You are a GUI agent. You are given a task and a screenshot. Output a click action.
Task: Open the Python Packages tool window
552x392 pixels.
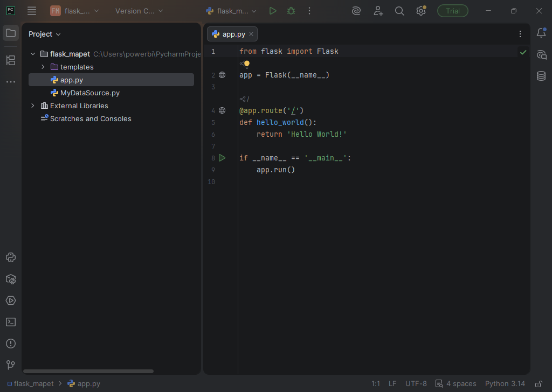click(x=11, y=279)
